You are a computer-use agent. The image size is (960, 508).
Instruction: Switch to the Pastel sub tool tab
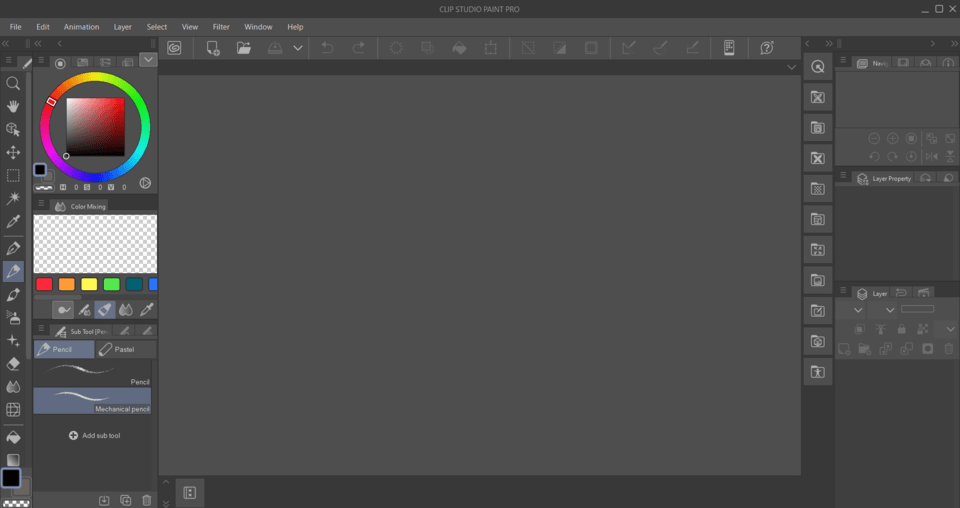point(126,349)
